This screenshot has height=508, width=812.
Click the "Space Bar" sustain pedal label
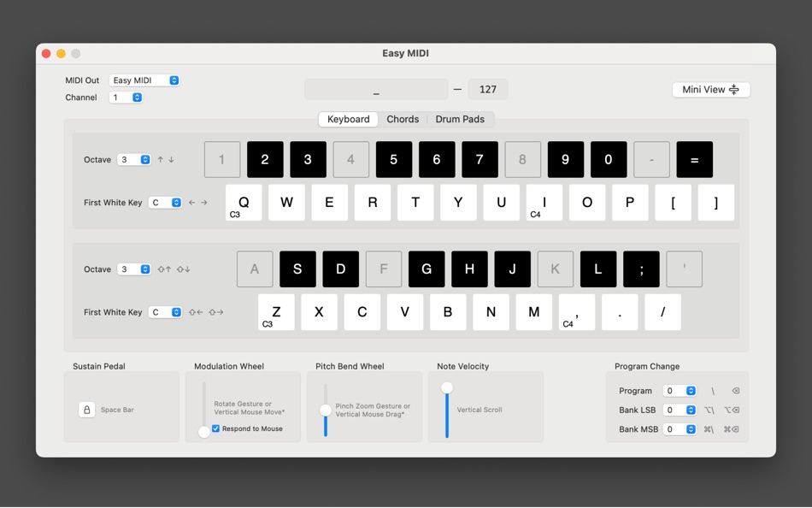117,410
